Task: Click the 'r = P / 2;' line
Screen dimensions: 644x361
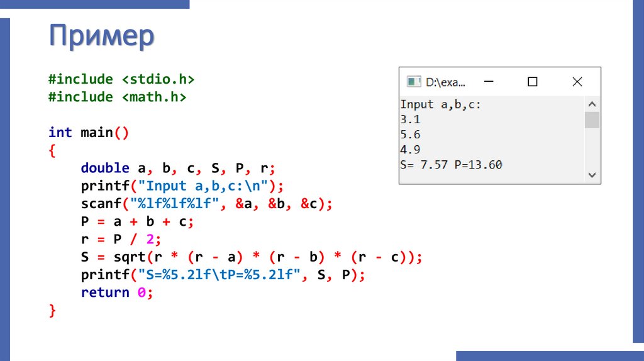Action: [x=121, y=240]
